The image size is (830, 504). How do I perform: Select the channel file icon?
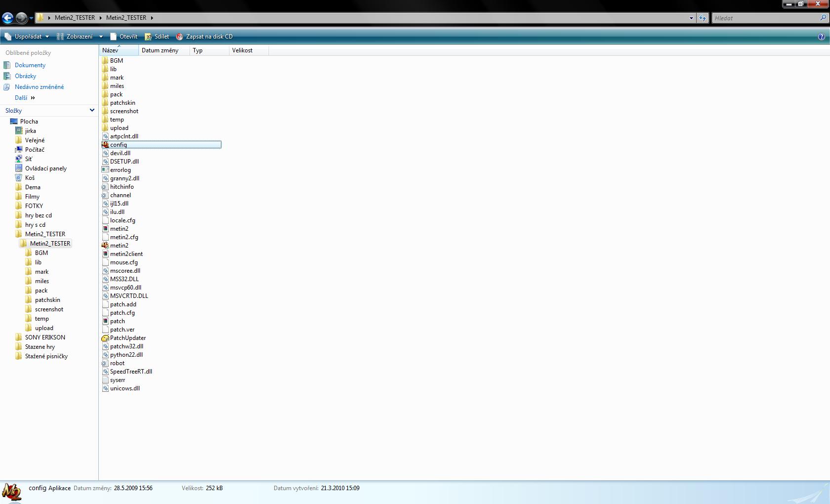(x=105, y=195)
